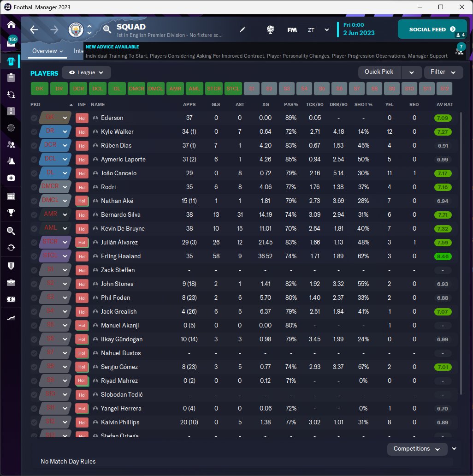Open the Filter dropdown
Image resolution: width=473 pixels, height=476 pixels.
[443, 72]
